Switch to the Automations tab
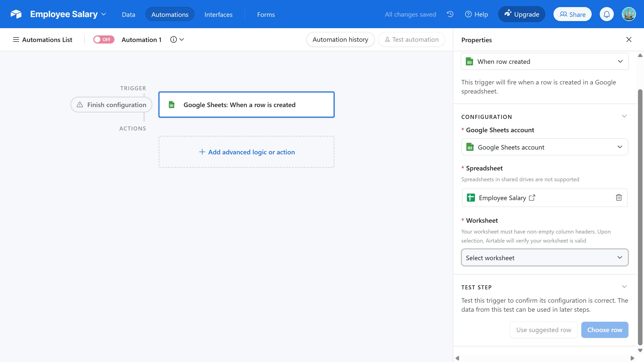644x362 pixels. click(x=170, y=14)
